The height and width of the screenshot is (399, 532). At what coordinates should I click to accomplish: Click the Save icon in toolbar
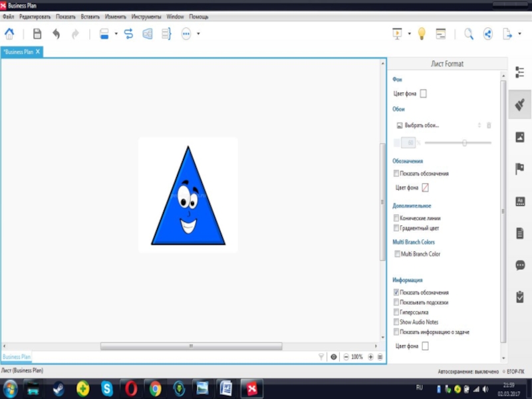(x=37, y=34)
